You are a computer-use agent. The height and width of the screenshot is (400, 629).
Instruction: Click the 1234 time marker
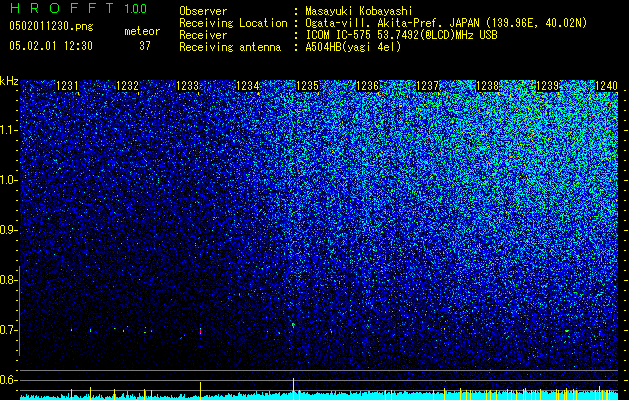coord(248,86)
